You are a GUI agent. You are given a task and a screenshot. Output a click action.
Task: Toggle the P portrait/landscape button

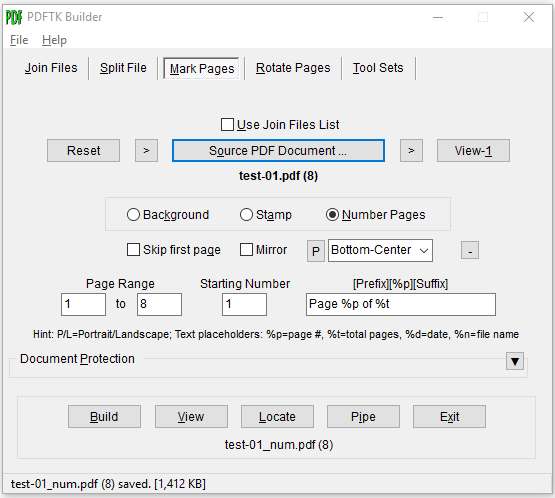316,251
